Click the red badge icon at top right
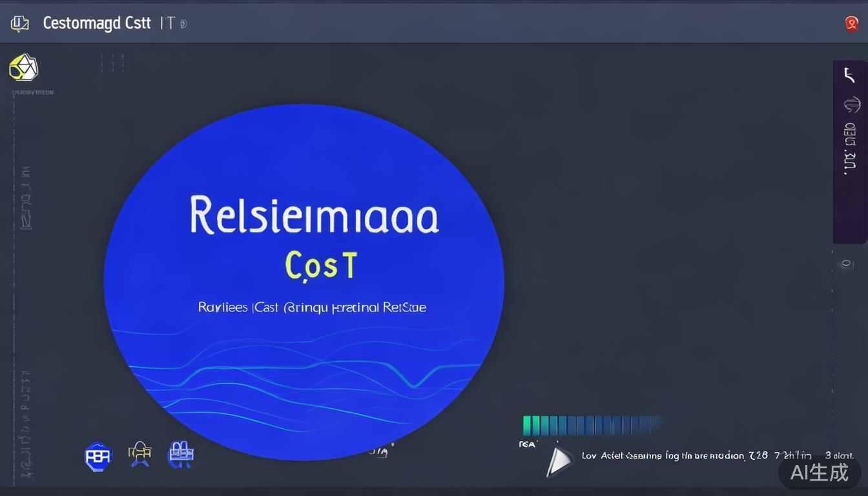 click(x=851, y=24)
